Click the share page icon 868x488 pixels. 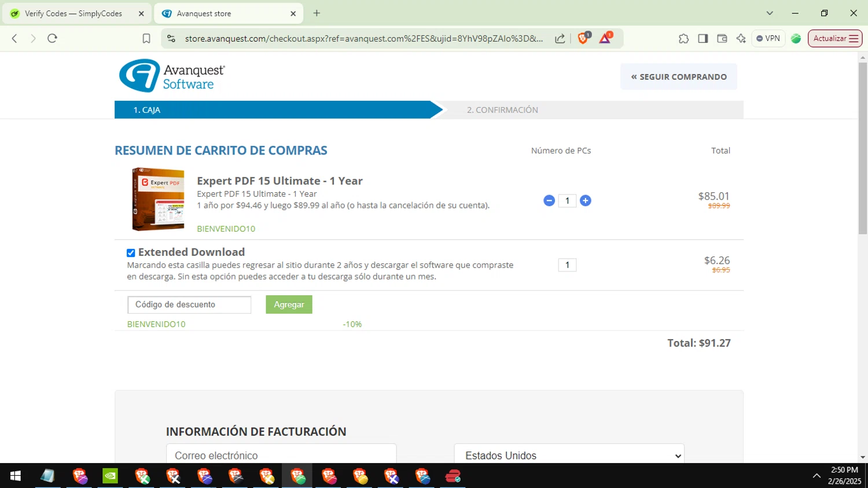tap(560, 38)
